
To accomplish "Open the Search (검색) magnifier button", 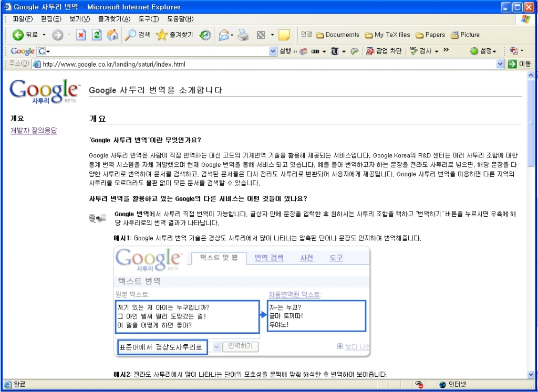I will click(137, 35).
